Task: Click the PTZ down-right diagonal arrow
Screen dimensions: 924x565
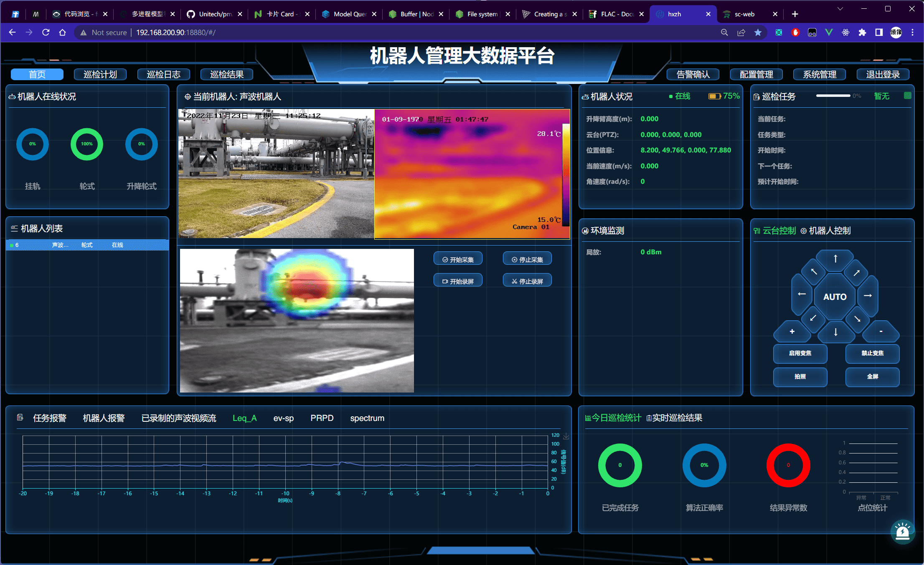Action: pyautogui.click(x=857, y=319)
